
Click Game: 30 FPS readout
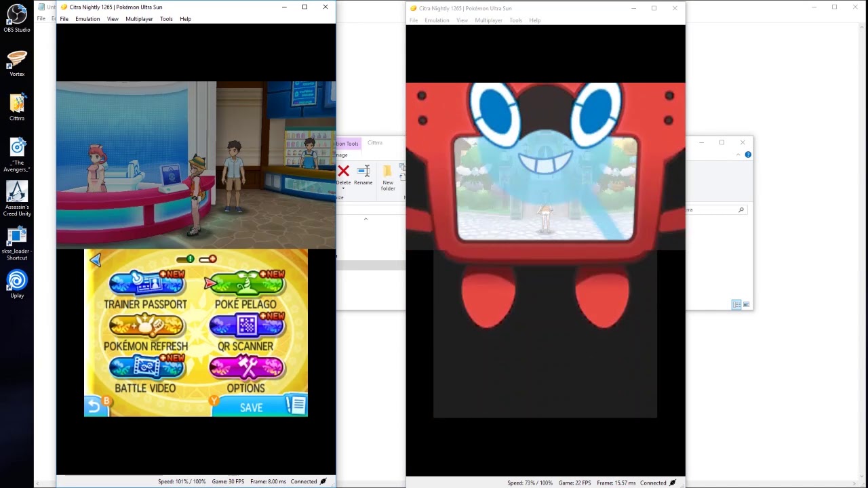point(228,482)
